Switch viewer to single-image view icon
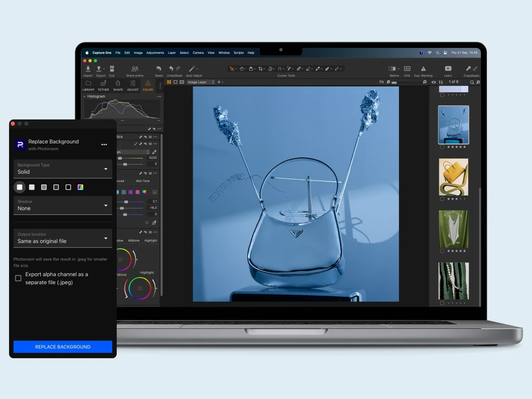 pyautogui.click(x=176, y=82)
